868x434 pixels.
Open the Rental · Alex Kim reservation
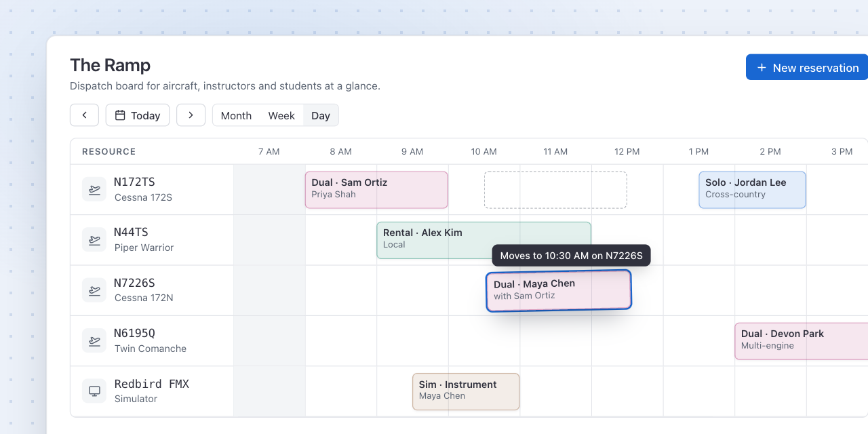(x=484, y=240)
